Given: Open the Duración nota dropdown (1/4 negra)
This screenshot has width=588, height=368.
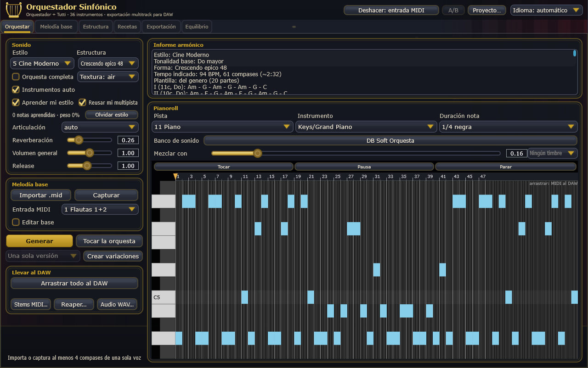Looking at the screenshot, I should tap(508, 127).
